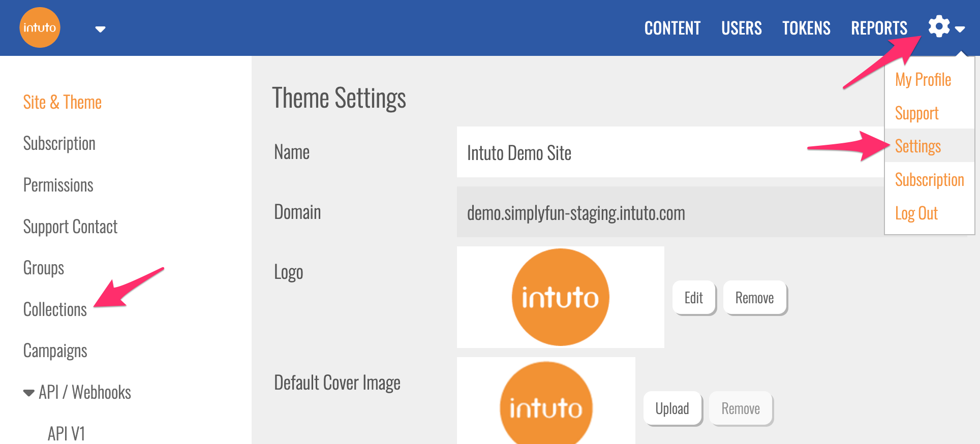Click the Intuto logo in header
Image resolution: width=980 pixels, height=444 pixels.
(40, 27)
